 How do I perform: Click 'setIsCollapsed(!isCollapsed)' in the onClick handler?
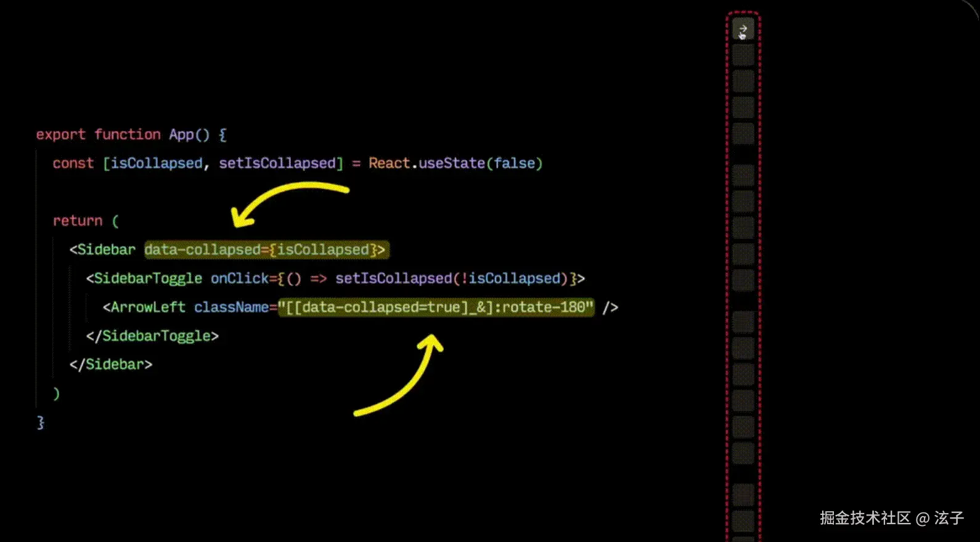pyautogui.click(x=451, y=278)
